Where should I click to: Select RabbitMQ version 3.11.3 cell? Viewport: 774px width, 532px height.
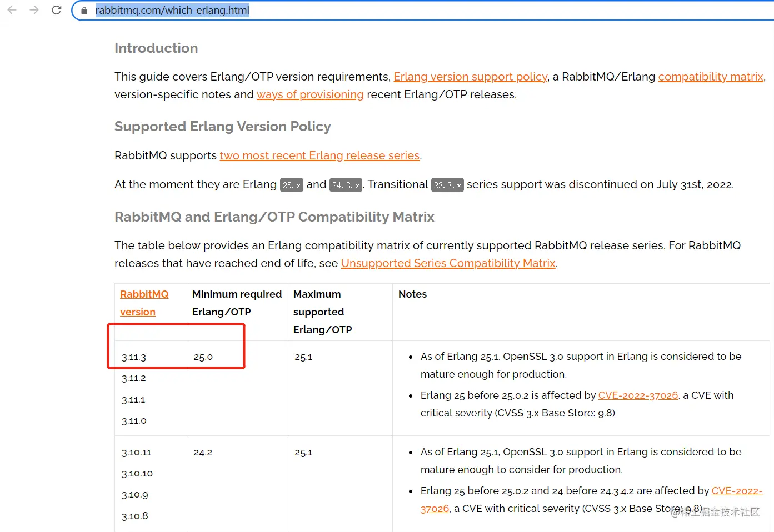tap(134, 357)
